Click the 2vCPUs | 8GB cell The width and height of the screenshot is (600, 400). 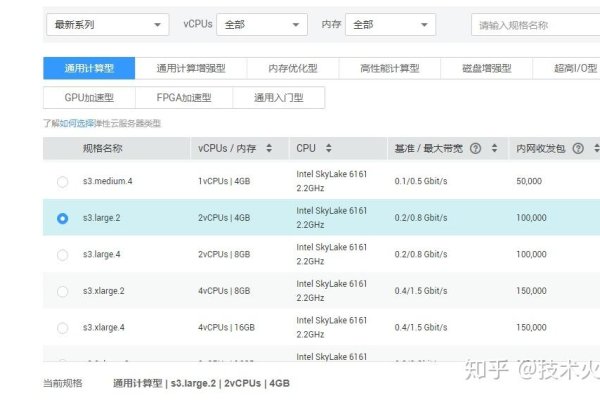[224, 254]
